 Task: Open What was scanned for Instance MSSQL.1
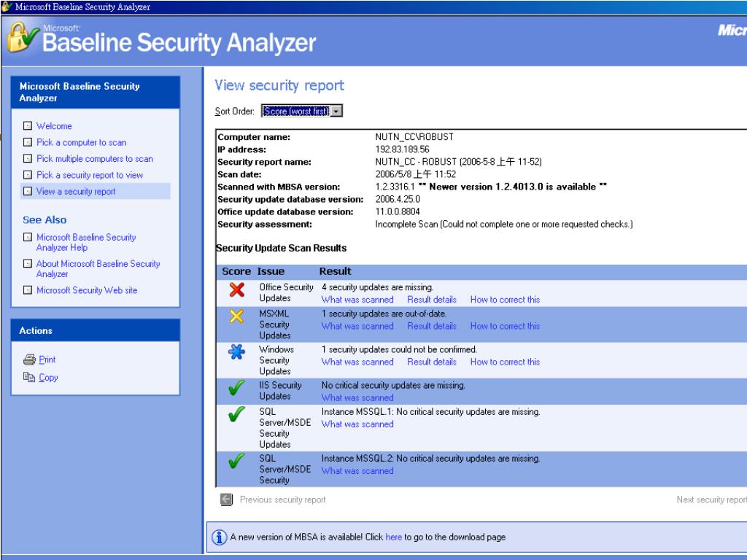click(357, 424)
